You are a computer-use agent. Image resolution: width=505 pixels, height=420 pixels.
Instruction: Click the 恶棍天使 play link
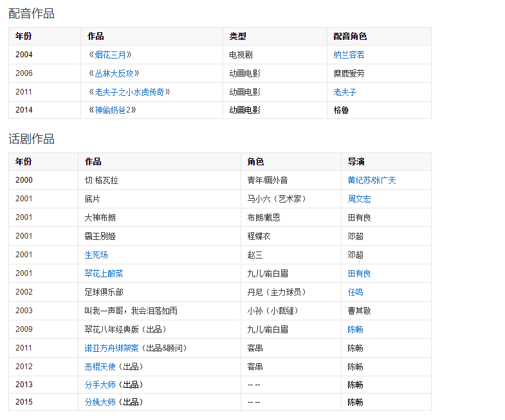[100, 367]
